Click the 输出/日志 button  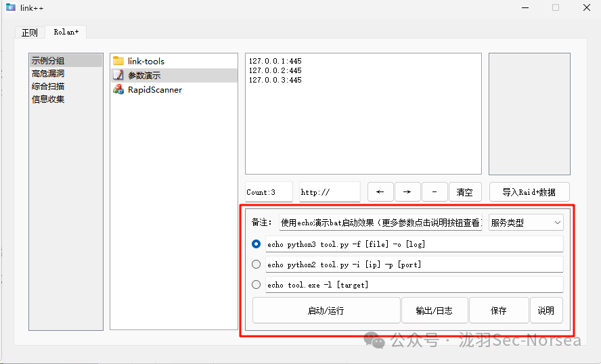434,311
